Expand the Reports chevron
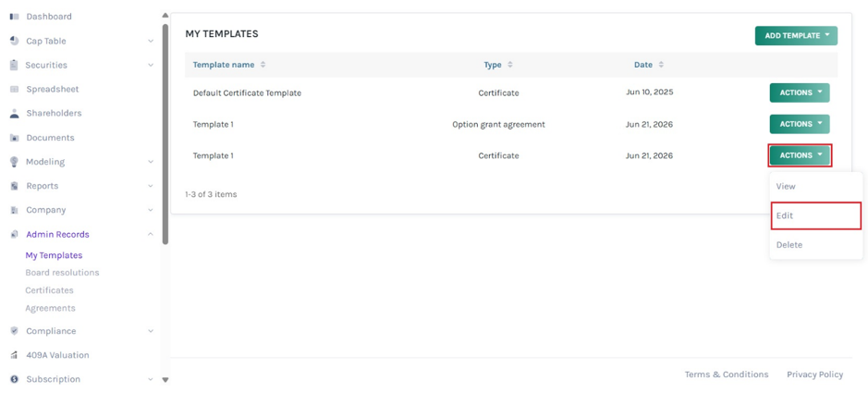868x393 pixels. [x=151, y=186]
